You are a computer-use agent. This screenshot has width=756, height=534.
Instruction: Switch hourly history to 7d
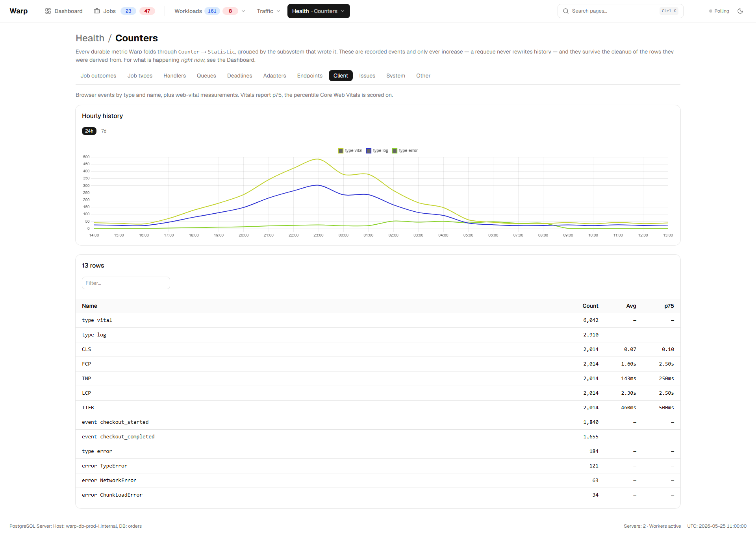tap(104, 131)
